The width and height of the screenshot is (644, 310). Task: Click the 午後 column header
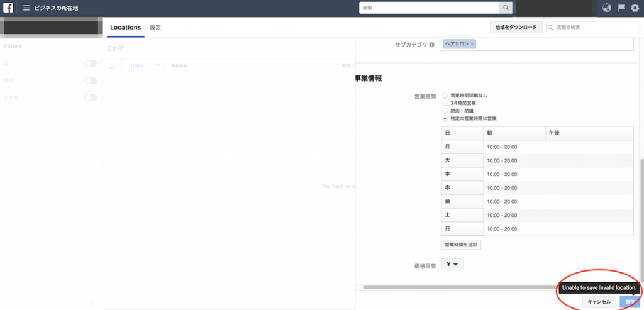(589, 133)
